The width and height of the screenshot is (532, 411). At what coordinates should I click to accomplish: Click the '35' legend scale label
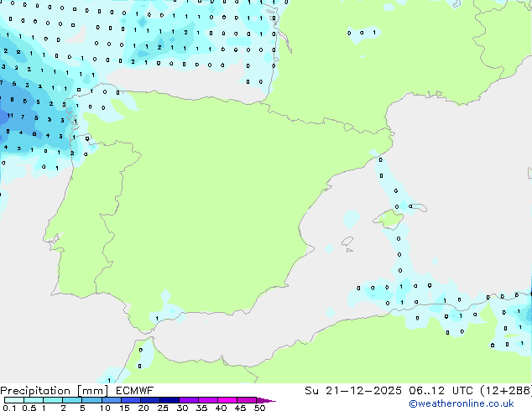201,408
